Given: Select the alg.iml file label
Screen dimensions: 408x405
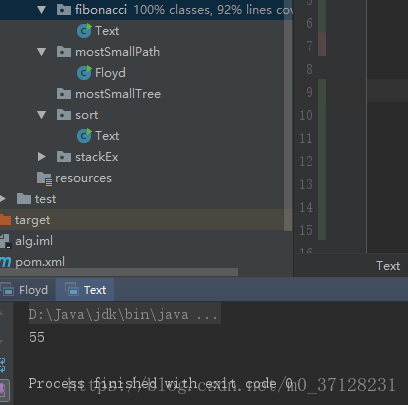Looking at the screenshot, I should click(34, 241).
